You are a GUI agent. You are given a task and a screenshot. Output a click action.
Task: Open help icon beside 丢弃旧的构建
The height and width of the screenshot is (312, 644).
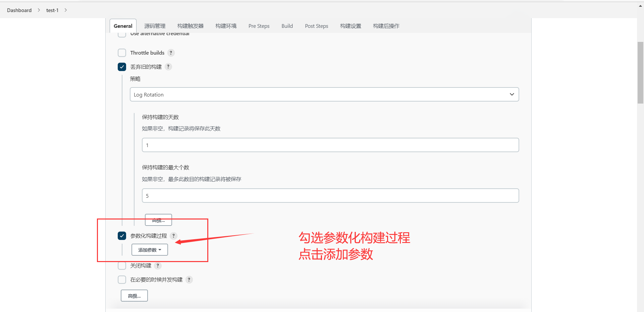pyautogui.click(x=168, y=67)
